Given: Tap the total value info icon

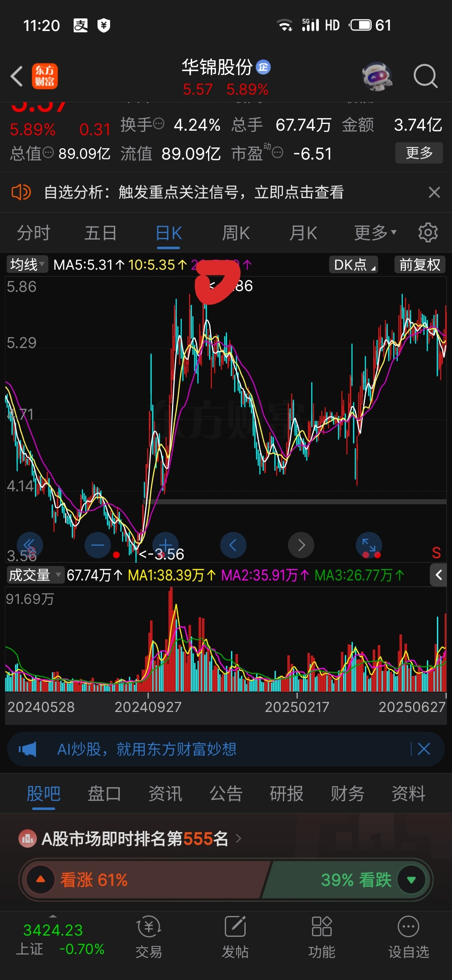Looking at the screenshot, I should [x=48, y=152].
